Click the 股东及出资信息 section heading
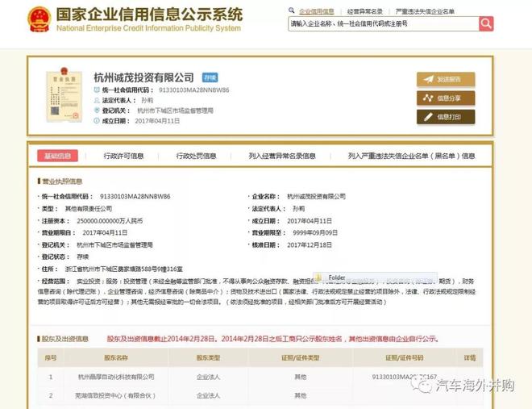 pos(65,339)
